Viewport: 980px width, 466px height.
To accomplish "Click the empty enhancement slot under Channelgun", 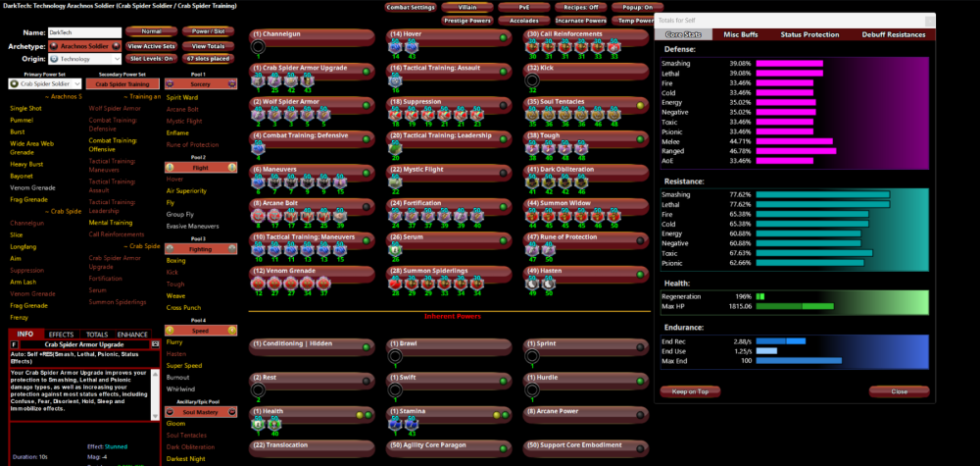I will pos(259,47).
